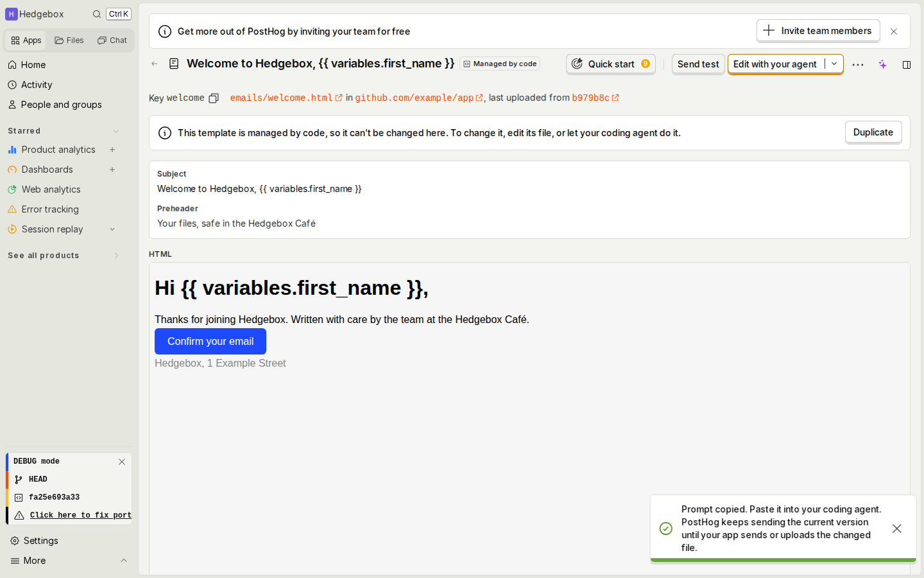Open the Edit with your agent dropdown arrow

(834, 64)
